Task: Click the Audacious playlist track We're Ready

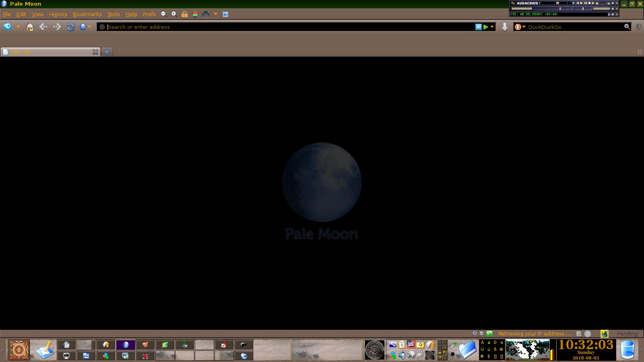Action: [534, 14]
